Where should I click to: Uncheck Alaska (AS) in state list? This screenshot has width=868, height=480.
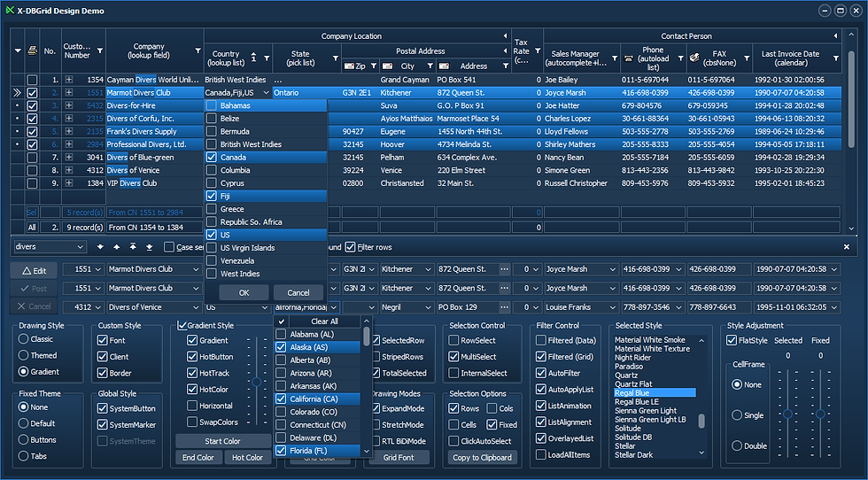click(281, 347)
